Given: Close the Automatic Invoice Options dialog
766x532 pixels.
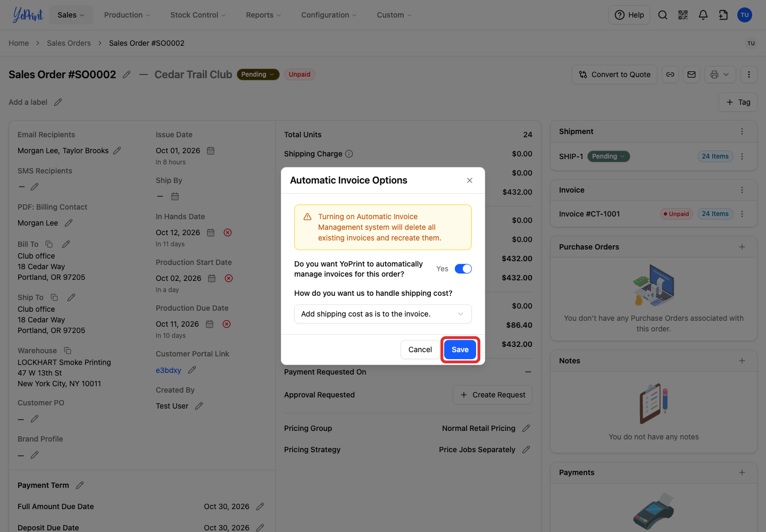Looking at the screenshot, I should pyautogui.click(x=470, y=180).
